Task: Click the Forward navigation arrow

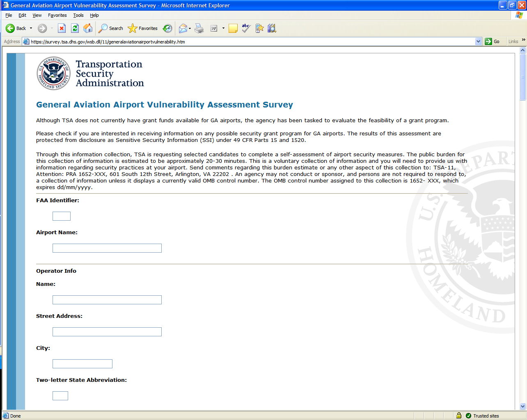Action: (x=42, y=28)
